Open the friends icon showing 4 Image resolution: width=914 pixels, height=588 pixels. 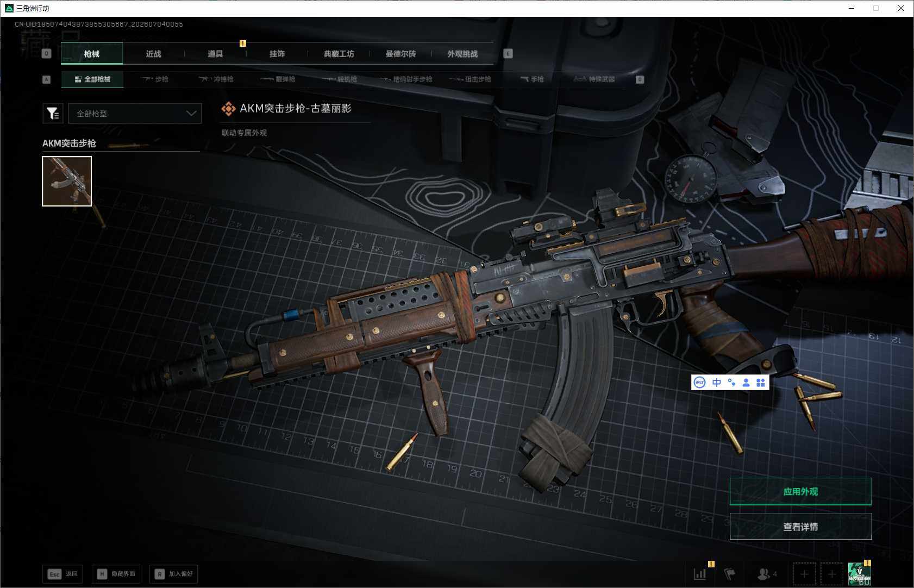767,574
